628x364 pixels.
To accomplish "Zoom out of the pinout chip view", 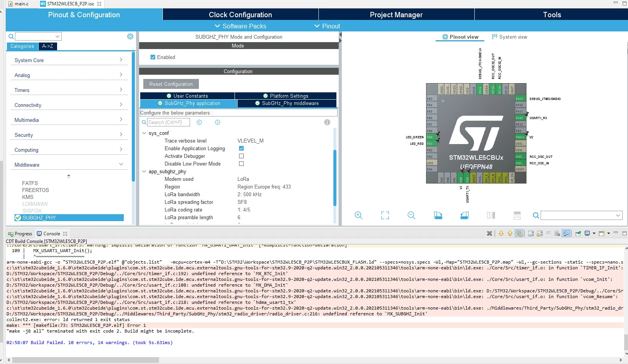I will [x=412, y=215].
